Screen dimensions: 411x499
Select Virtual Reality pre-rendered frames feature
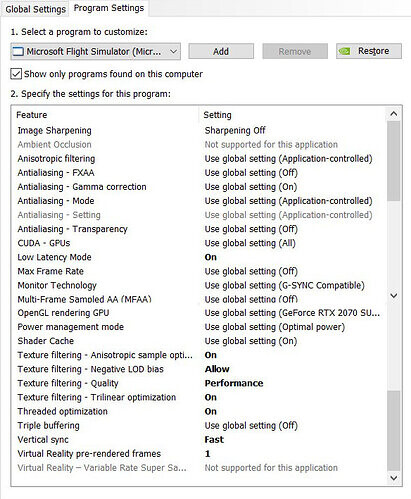(89, 453)
